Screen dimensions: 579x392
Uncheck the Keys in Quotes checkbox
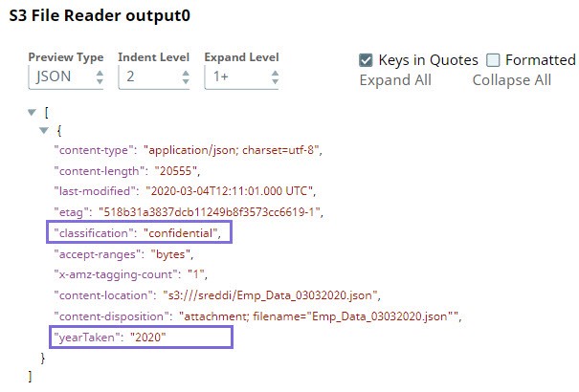[366, 60]
